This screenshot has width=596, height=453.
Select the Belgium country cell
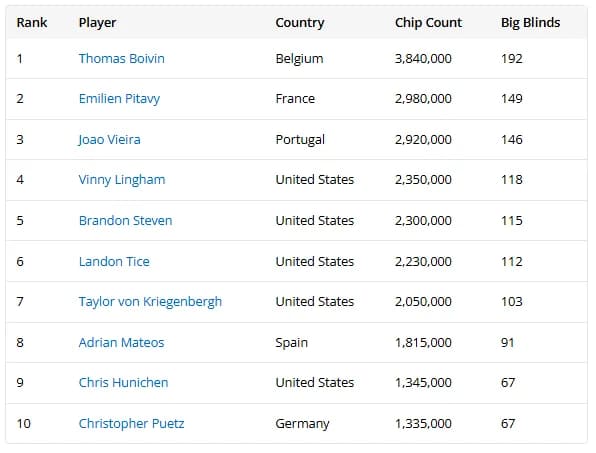point(300,59)
